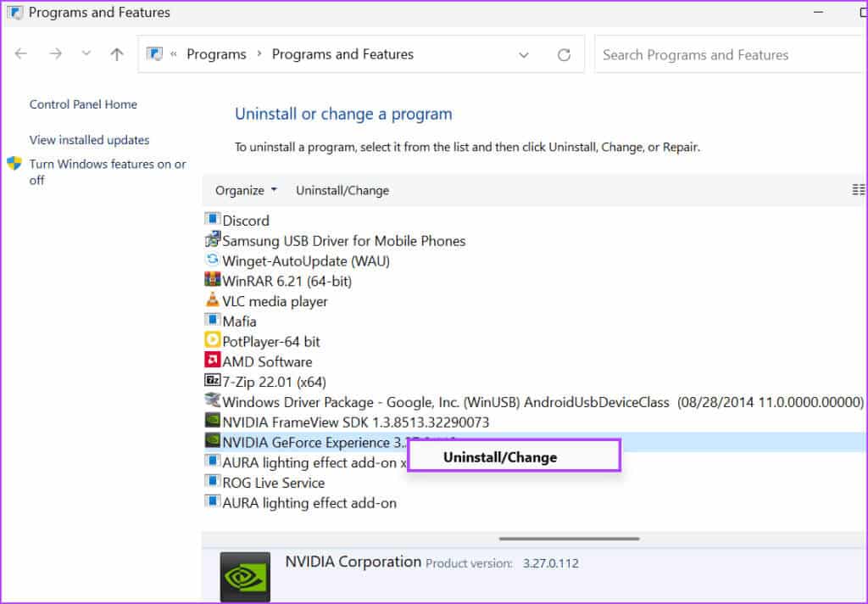The image size is (868, 604).
Task: Click the Programs breadcrumb
Action: [216, 54]
